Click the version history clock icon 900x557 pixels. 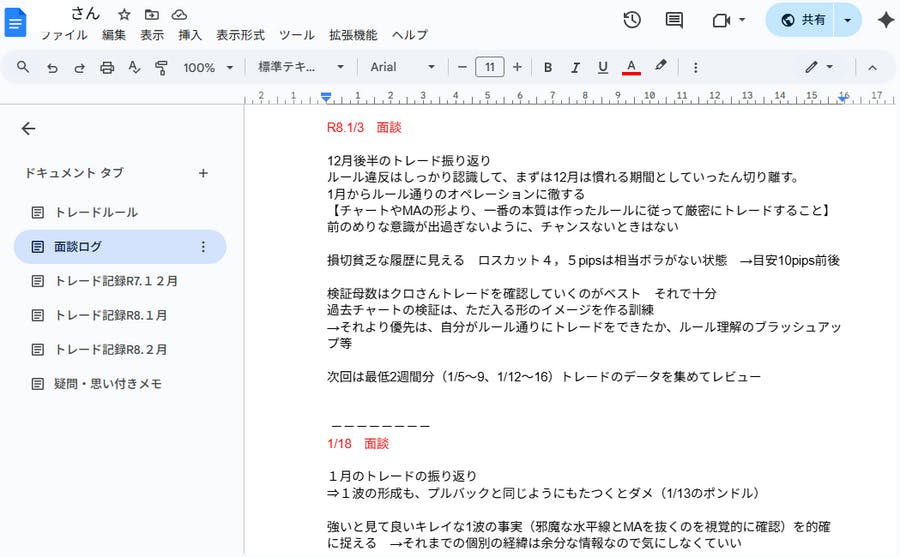(632, 20)
